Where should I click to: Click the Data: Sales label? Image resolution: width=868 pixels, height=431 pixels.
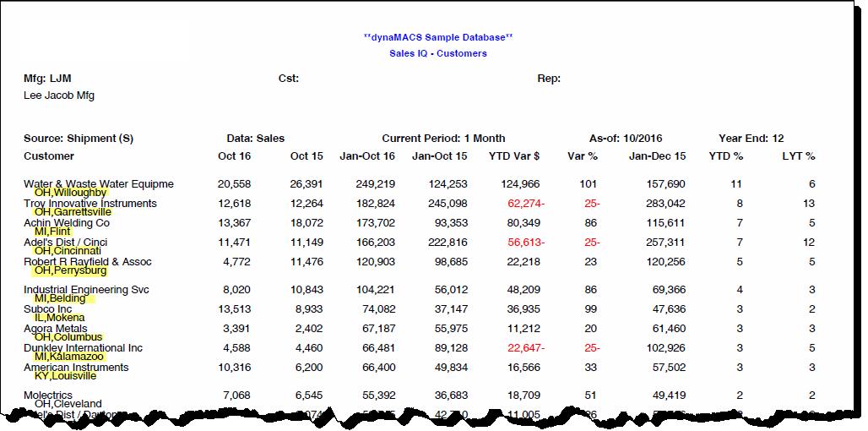256,139
